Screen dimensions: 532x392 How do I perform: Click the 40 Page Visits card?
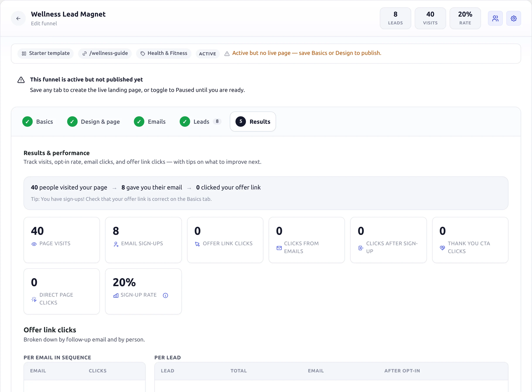tap(61, 240)
